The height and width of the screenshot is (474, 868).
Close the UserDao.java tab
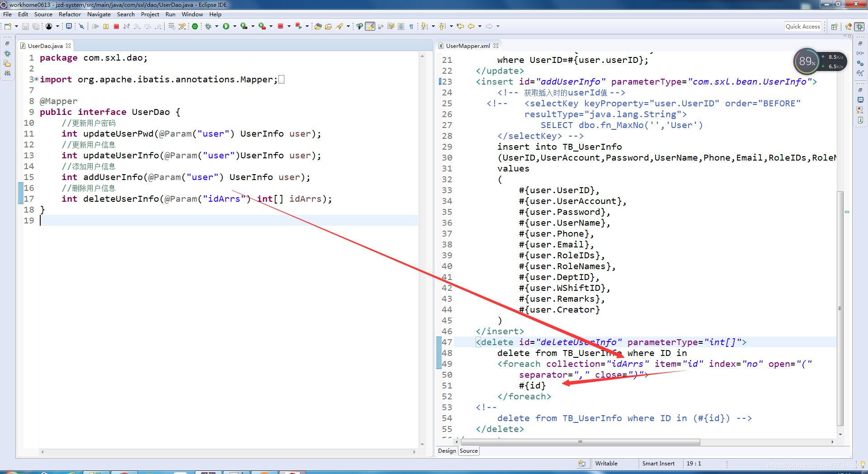tap(68, 46)
